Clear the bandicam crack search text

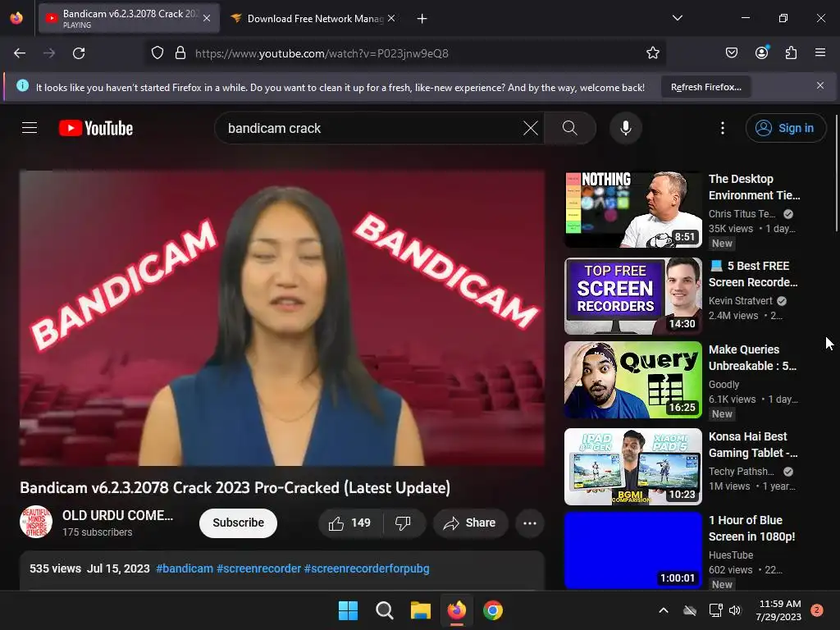pos(531,128)
